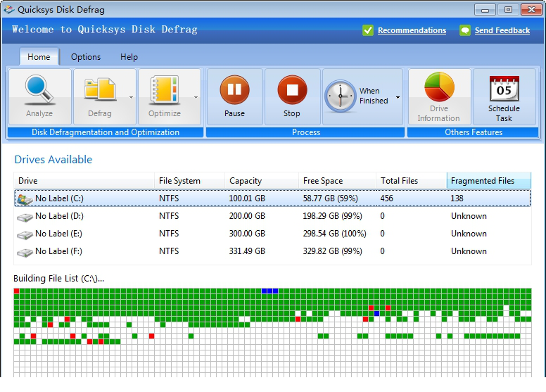Click the Building File List status text
546x392 pixels.
pyautogui.click(x=58, y=279)
